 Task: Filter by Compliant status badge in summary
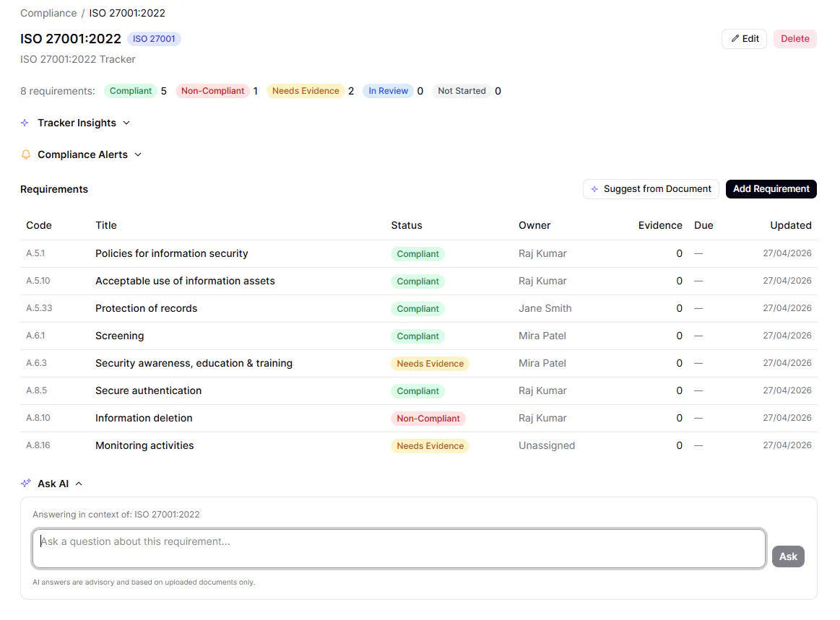tap(130, 91)
